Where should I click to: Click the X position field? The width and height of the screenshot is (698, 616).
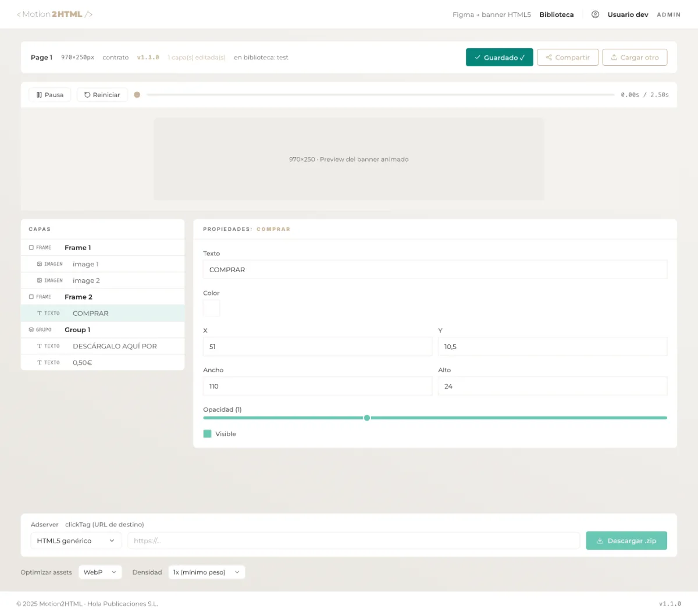318,347
